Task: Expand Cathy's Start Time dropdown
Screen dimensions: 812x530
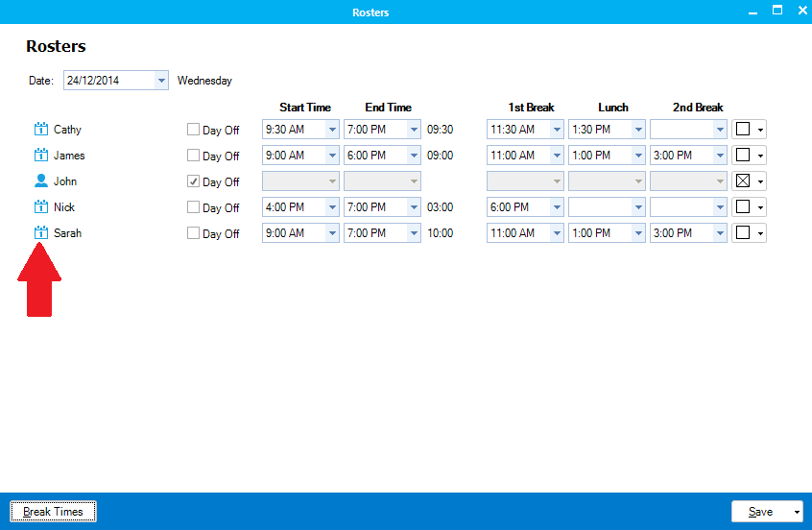Action: point(332,130)
